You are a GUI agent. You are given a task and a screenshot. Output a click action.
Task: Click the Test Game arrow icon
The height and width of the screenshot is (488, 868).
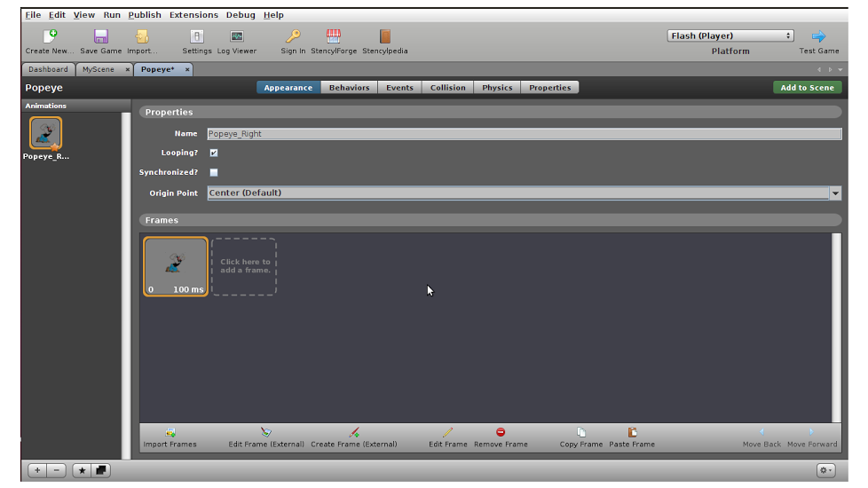click(818, 36)
